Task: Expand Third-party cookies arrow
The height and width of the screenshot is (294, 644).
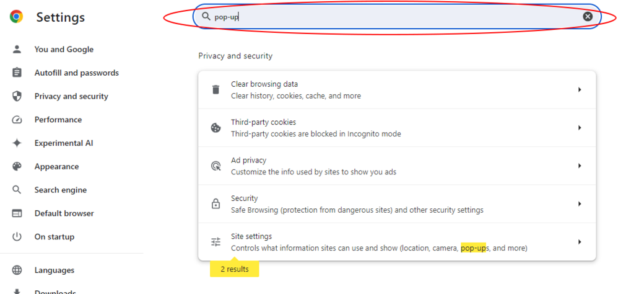Action: click(x=580, y=128)
